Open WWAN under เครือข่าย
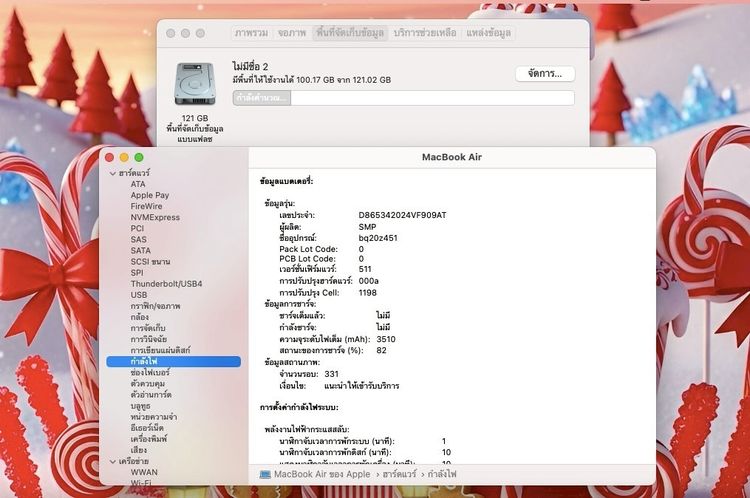The width and height of the screenshot is (750, 498). 144,472
